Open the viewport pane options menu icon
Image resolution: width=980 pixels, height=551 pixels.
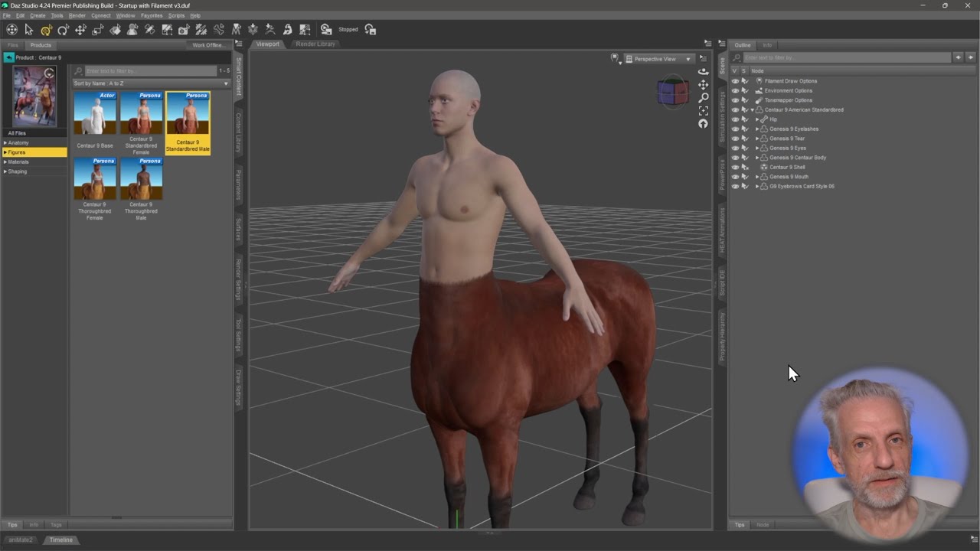tap(708, 44)
